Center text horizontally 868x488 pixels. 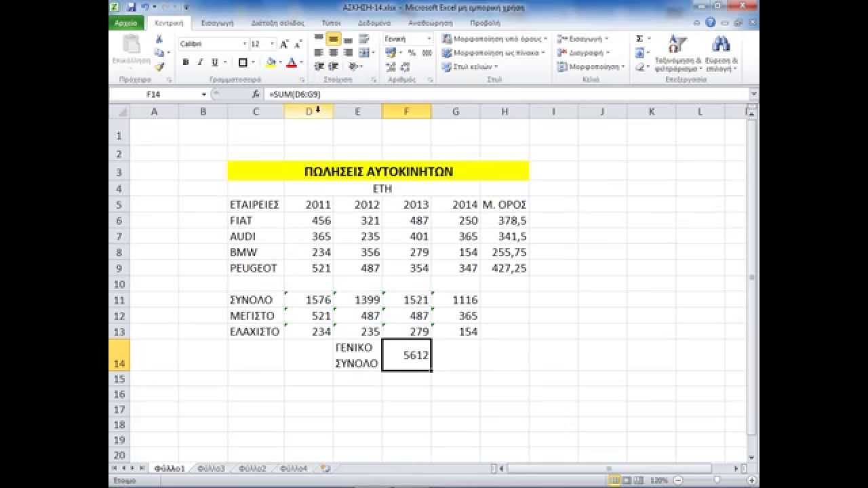tap(333, 52)
